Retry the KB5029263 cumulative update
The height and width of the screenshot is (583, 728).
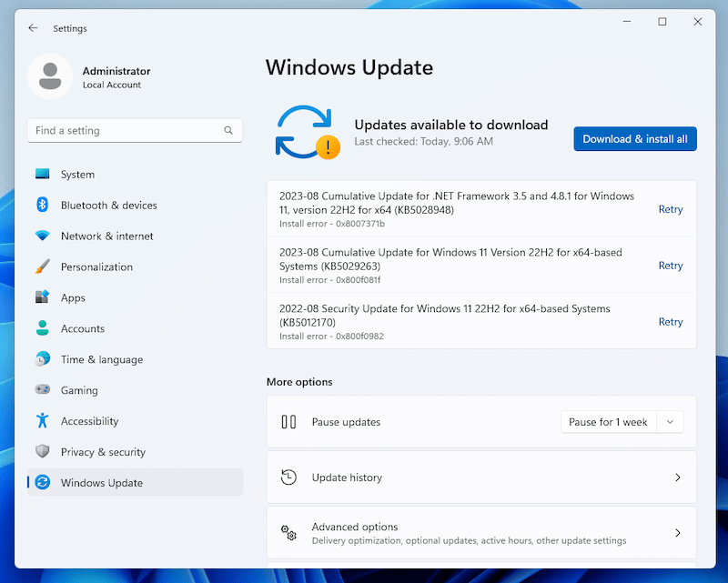[671, 266]
